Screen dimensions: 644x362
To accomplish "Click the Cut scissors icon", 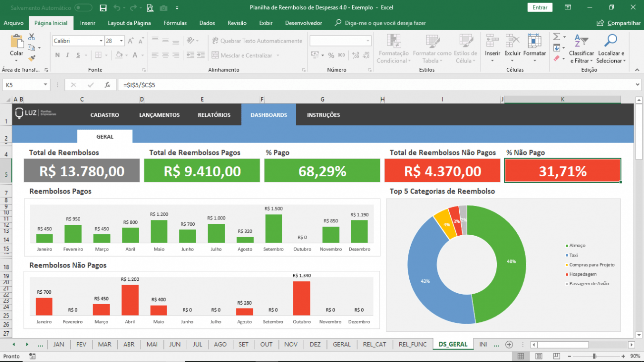I will pos(32,37).
